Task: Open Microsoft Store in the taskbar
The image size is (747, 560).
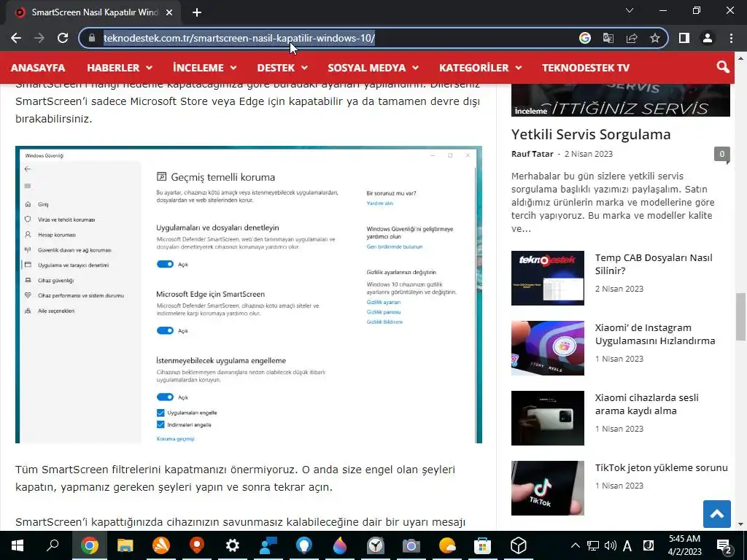Action: (x=483, y=545)
